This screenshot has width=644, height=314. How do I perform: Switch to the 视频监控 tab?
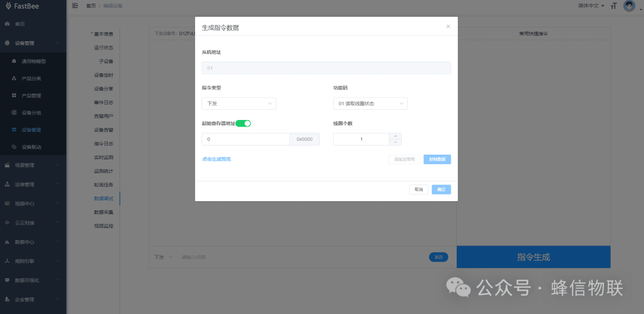(x=104, y=226)
